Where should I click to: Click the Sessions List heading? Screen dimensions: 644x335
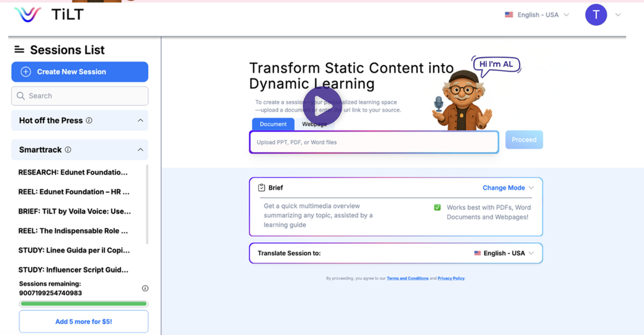(x=67, y=50)
